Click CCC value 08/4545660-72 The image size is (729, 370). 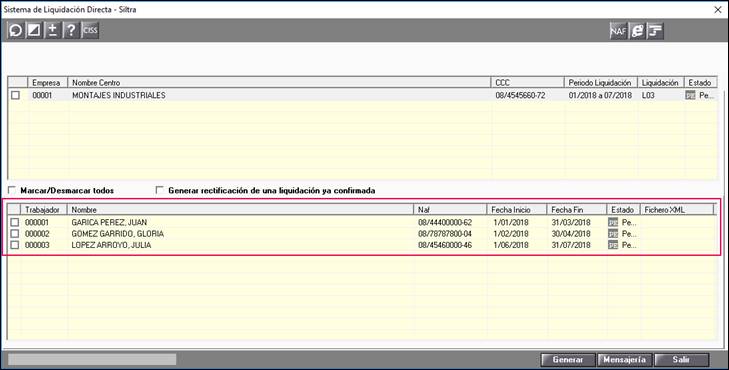[x=520, y=95]
